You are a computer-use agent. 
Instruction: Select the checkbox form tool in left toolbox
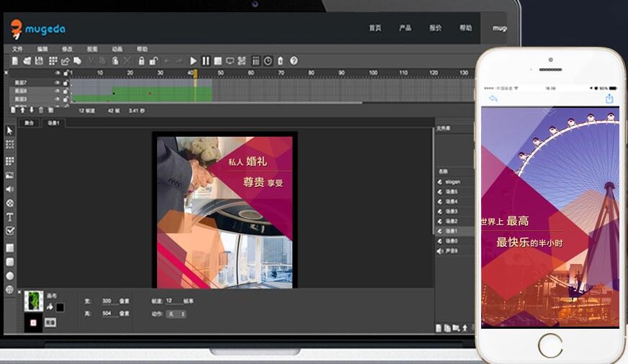coord(9,231)
